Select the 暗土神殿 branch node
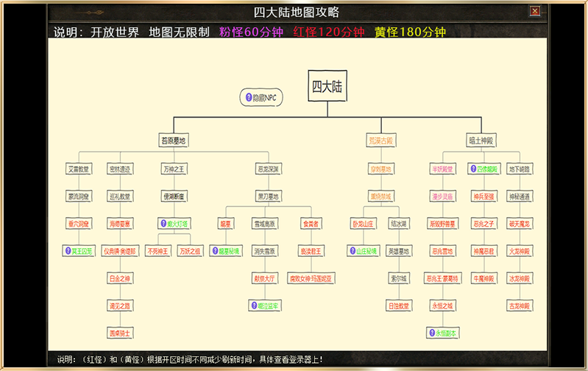 (x=481, y=140)
